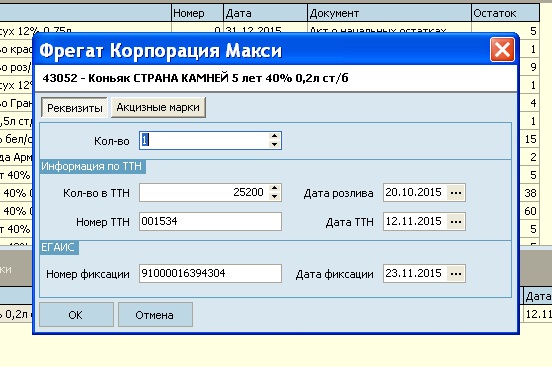
Task: Select the Остаток cell showing 2
Action: [x=529, y=157]
